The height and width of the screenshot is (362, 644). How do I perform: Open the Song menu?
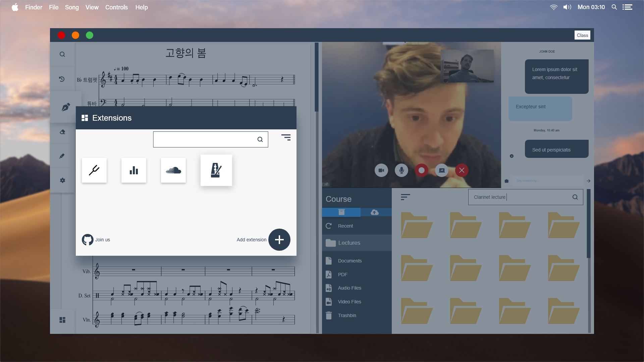click(71, 7)
